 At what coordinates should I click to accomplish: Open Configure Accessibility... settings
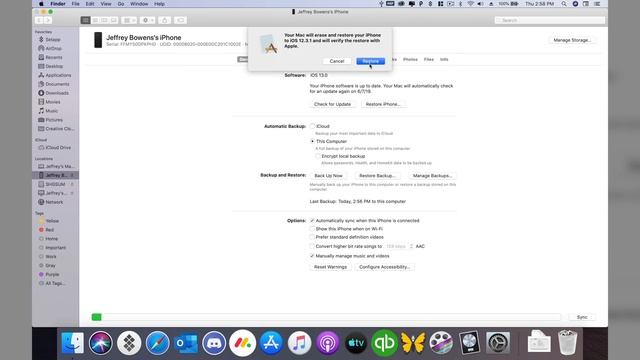384,267
